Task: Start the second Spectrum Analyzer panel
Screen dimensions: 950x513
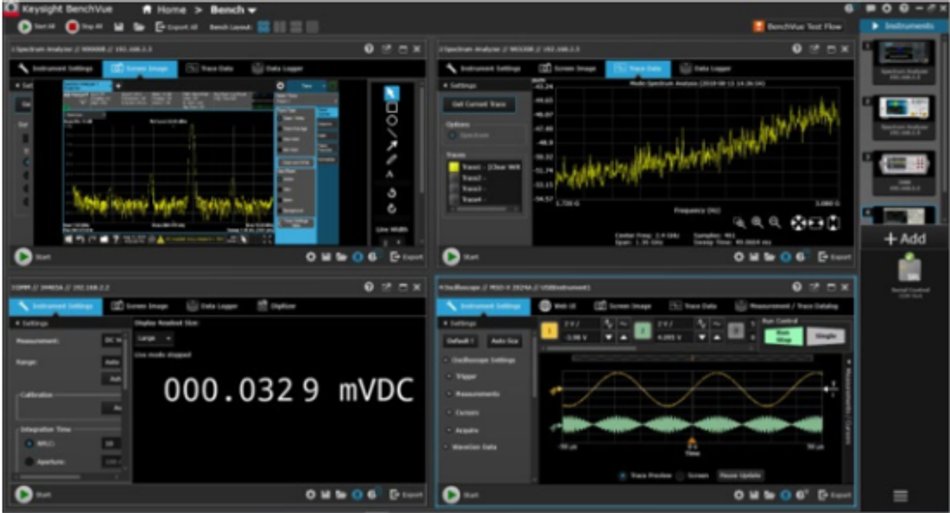Action: [x=451, y=257]
